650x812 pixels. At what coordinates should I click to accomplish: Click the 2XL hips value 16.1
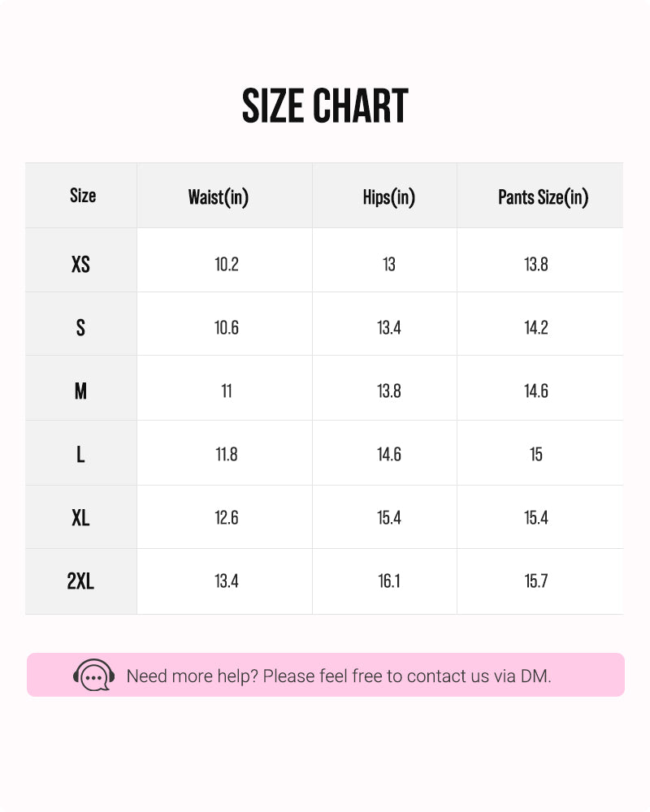388,581
